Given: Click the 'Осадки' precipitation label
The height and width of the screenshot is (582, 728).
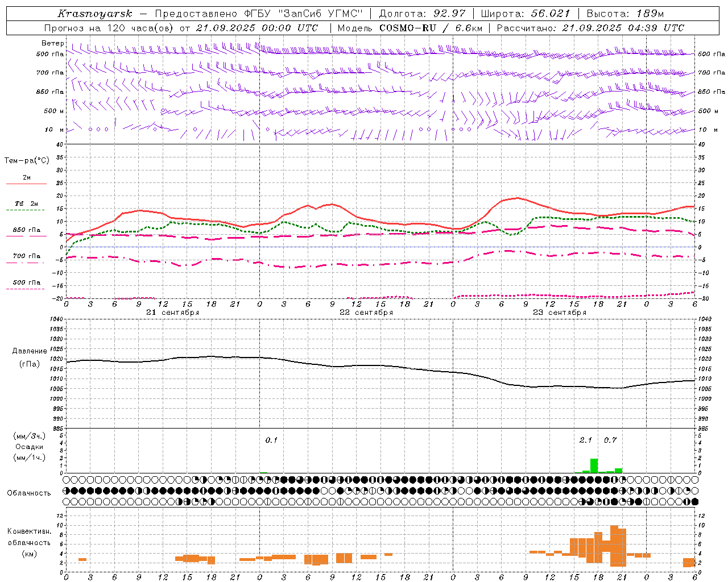Looking at the screenshot, I should tap(30, 447).
